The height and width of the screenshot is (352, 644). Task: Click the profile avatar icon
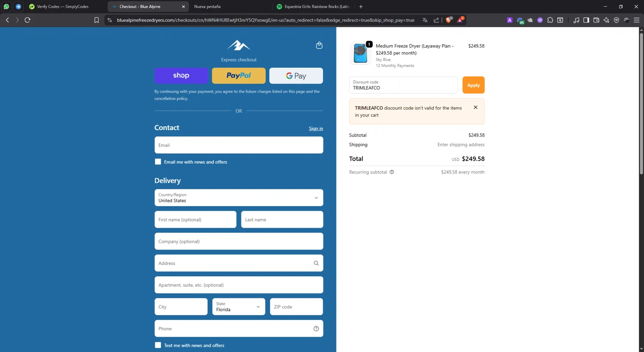click(627, 20)
